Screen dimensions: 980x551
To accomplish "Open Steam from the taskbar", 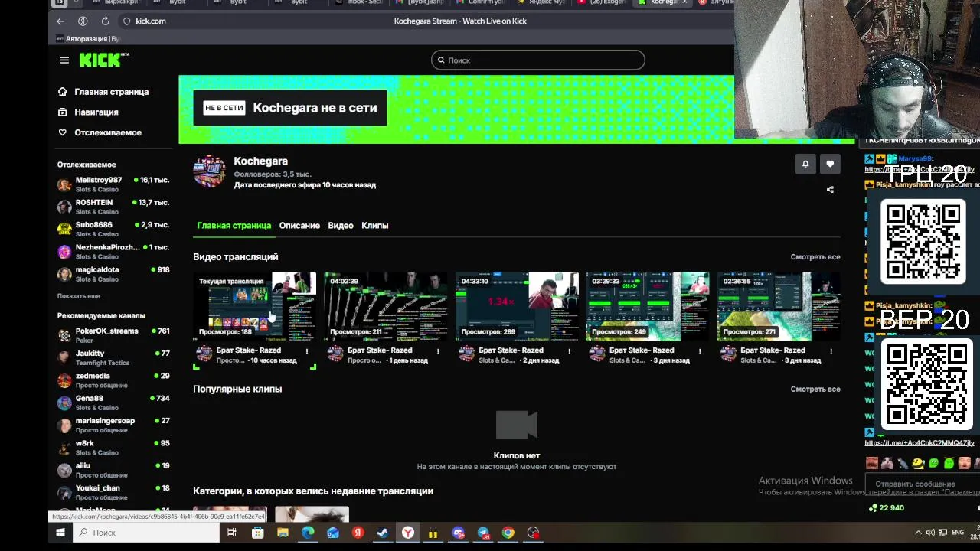I will point(383,533).
